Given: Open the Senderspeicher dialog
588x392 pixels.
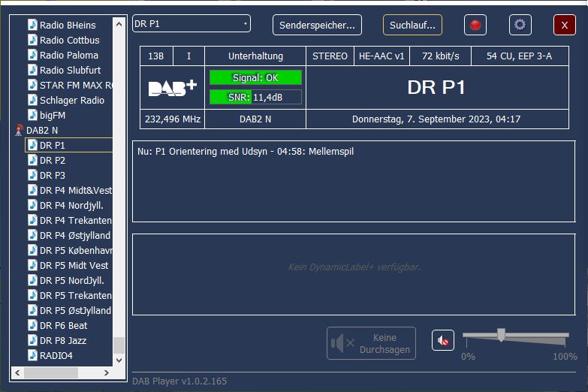Looking at the screenshot, I should 317,25.
